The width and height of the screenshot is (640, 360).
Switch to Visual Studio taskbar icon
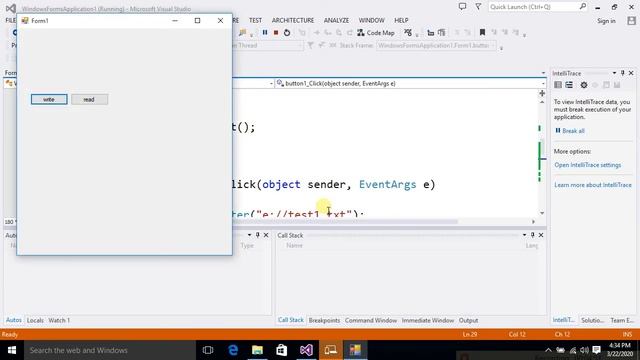coord(306,350)
